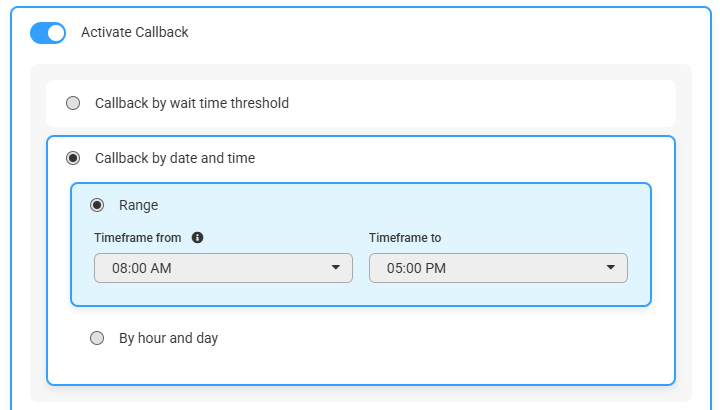Viewport: 720px width, 410px height.
Task: Toggle the Activate Callback switch off
Action: (48, 33)
